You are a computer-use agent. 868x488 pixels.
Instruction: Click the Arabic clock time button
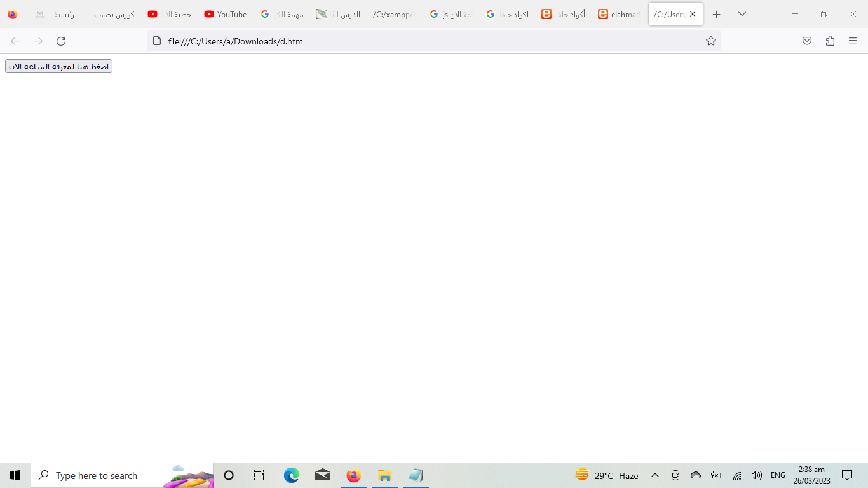58,66
